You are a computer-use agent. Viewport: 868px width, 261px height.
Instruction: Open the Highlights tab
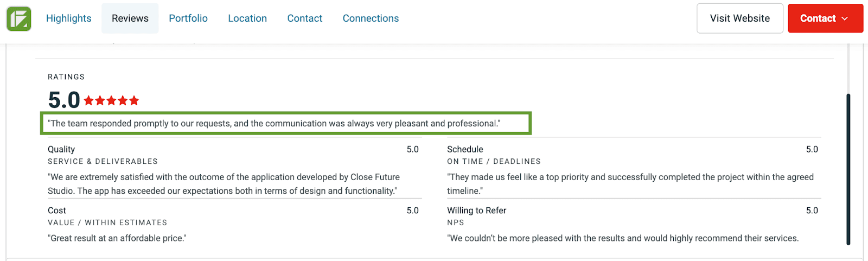[68, 18]
